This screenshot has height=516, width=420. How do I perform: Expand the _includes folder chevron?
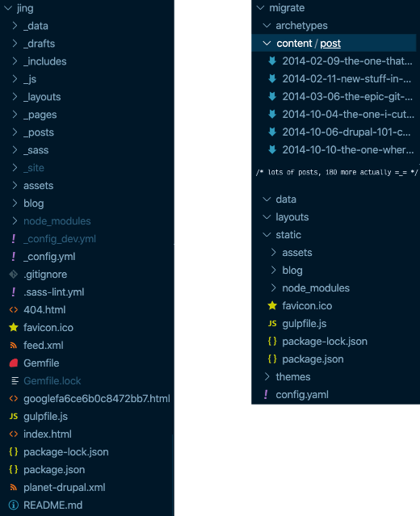(15, 61)
